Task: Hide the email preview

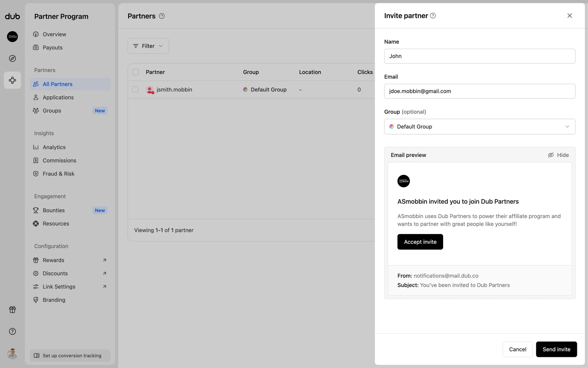Action: click(558, 155)
